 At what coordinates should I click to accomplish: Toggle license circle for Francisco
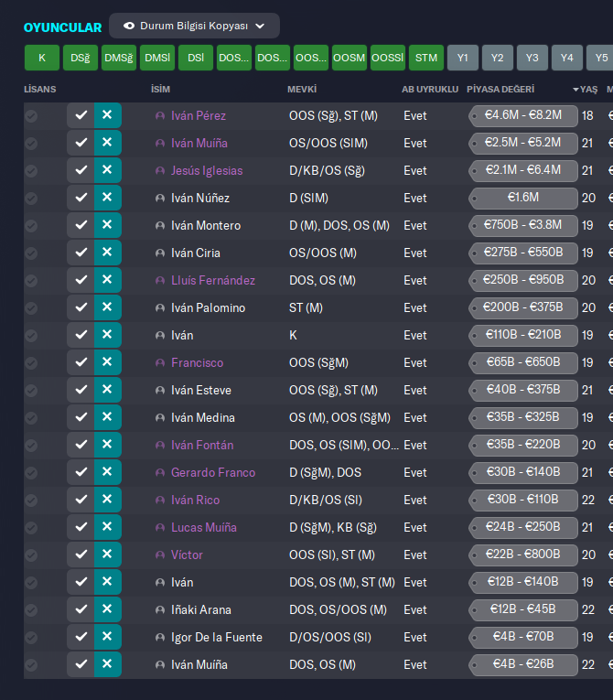click(31, 363)
